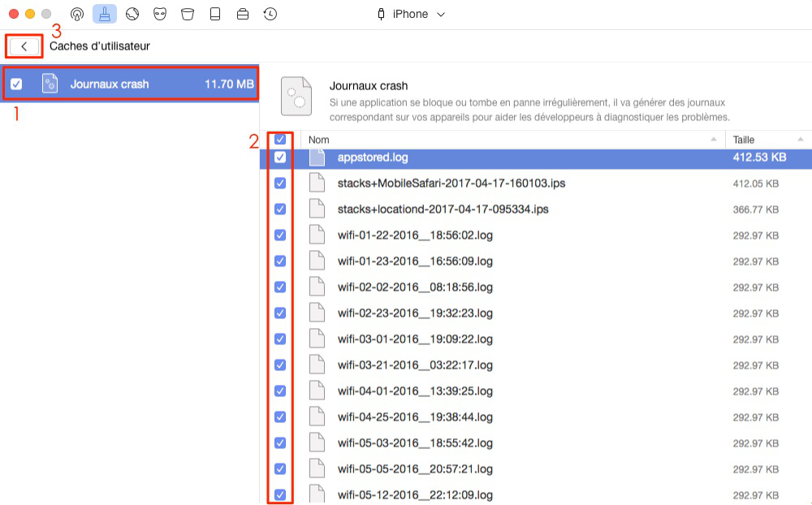Uncheck the appstored.log checkbox

pyautogui.click(x=280, y=157)
